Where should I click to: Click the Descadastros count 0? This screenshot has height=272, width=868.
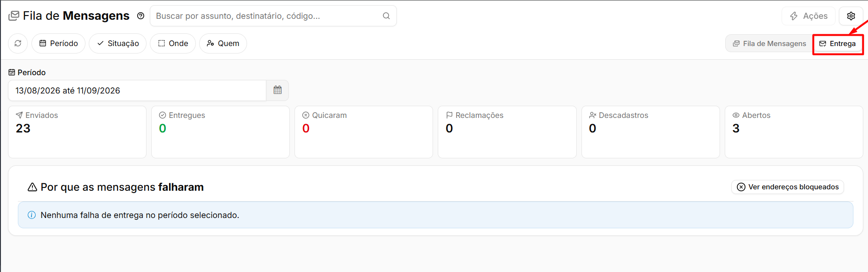(593, 128)
